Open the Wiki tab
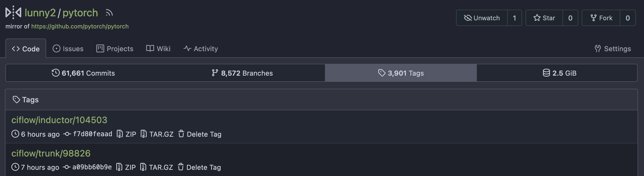 pyautogui.click(x=158, y=48)
